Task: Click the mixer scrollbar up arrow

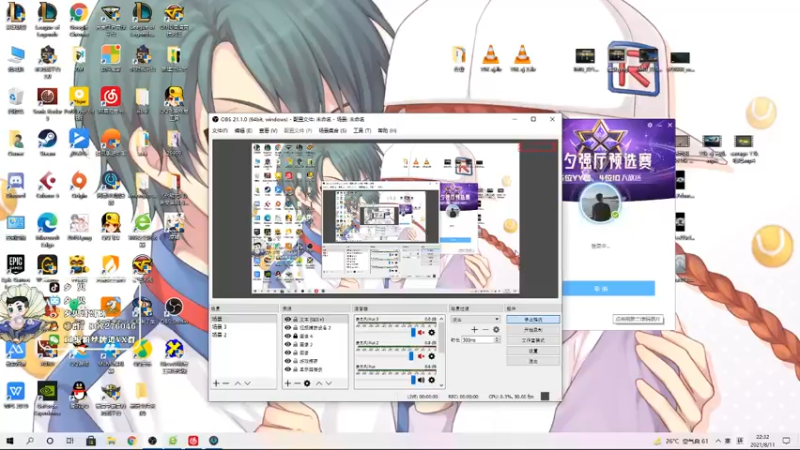Action: (x=441, y=319)
